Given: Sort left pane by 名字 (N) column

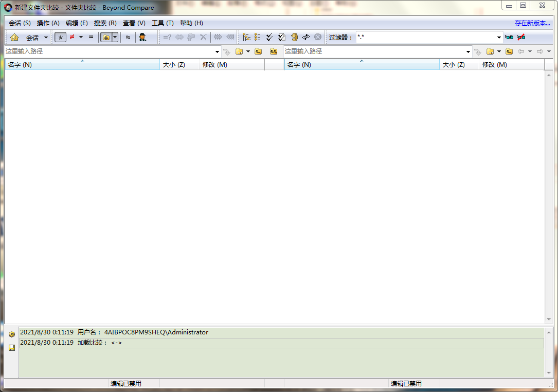Looking at the screenshot, I should tap(82, 65).
